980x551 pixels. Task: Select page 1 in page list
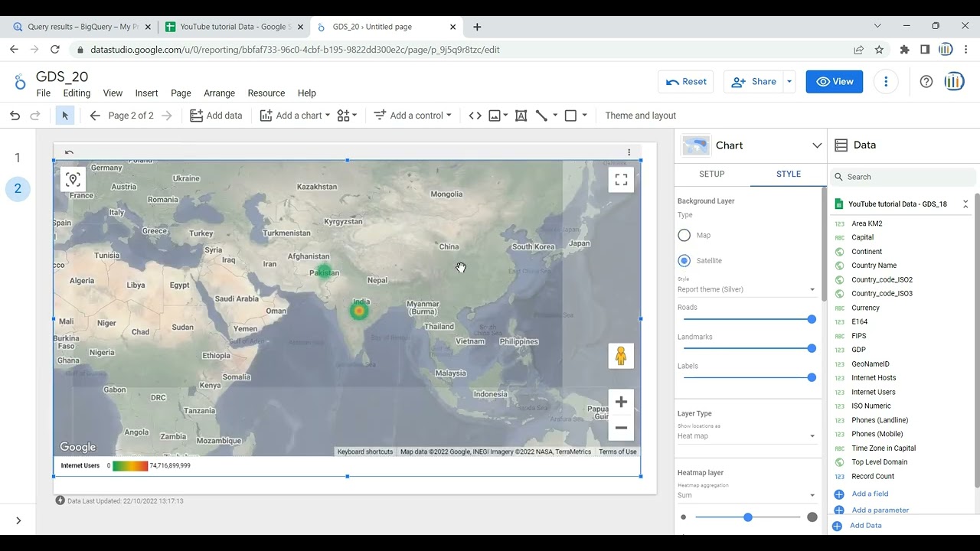18,158
